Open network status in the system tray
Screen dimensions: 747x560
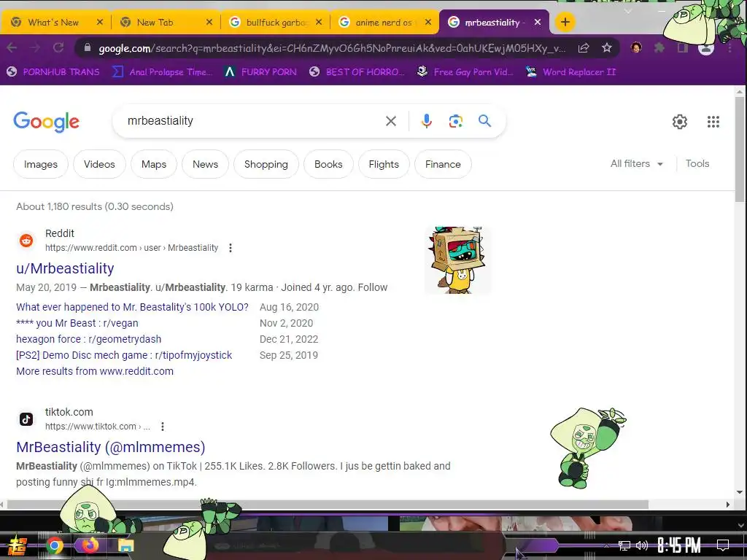tap(624, 545)
